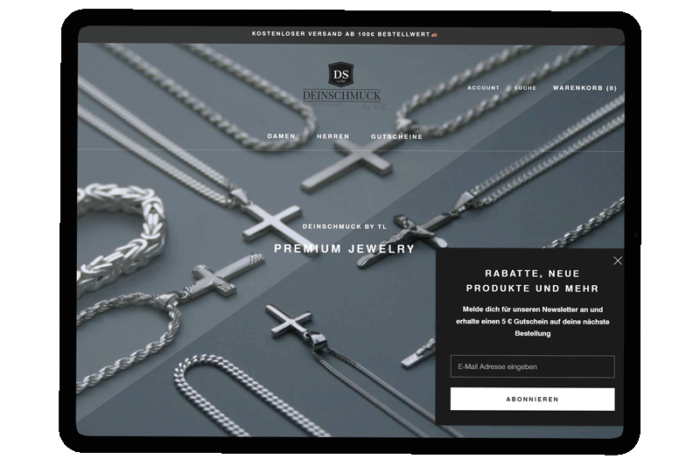Select the Gutscheine menu item

396,137
